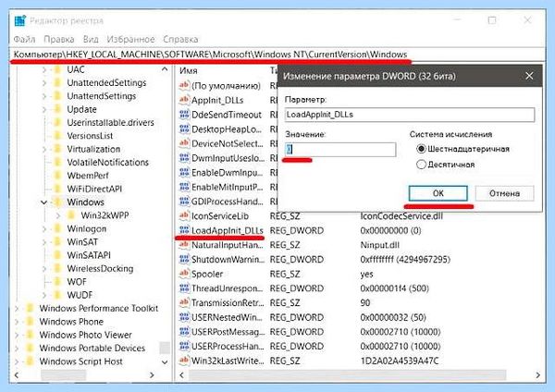Viewport: 555px width, 392px height.
Task: Select the Windows Portable Devices key
Action: pyautogui.click(x=92, y=349)
